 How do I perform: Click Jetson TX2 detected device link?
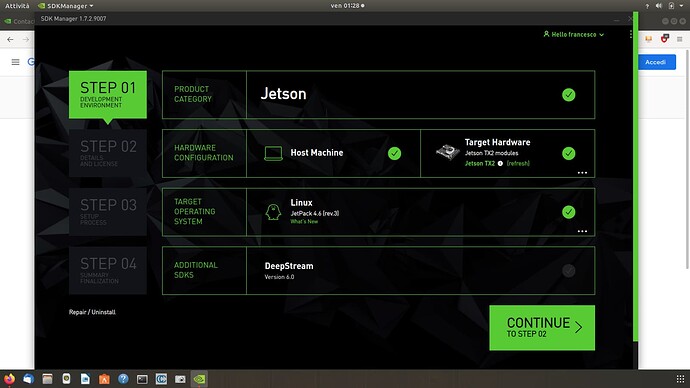pyautogui.click(x=480, y=163)
